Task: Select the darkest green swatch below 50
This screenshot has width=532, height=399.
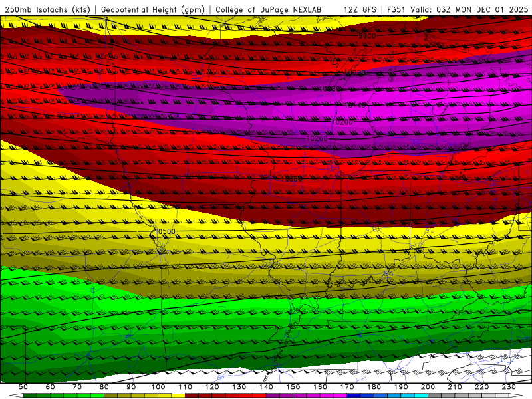Action: 30,396
